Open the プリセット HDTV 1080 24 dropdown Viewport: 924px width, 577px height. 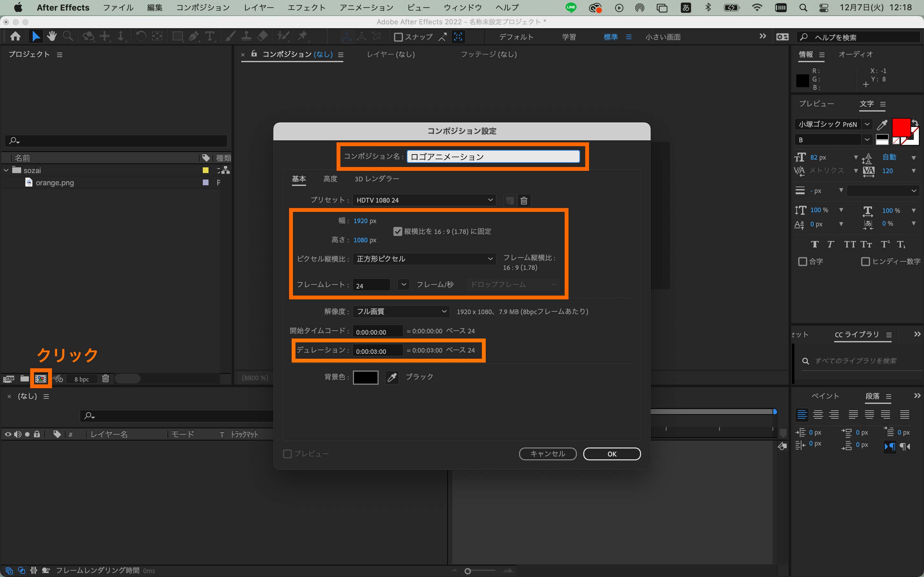424,200
